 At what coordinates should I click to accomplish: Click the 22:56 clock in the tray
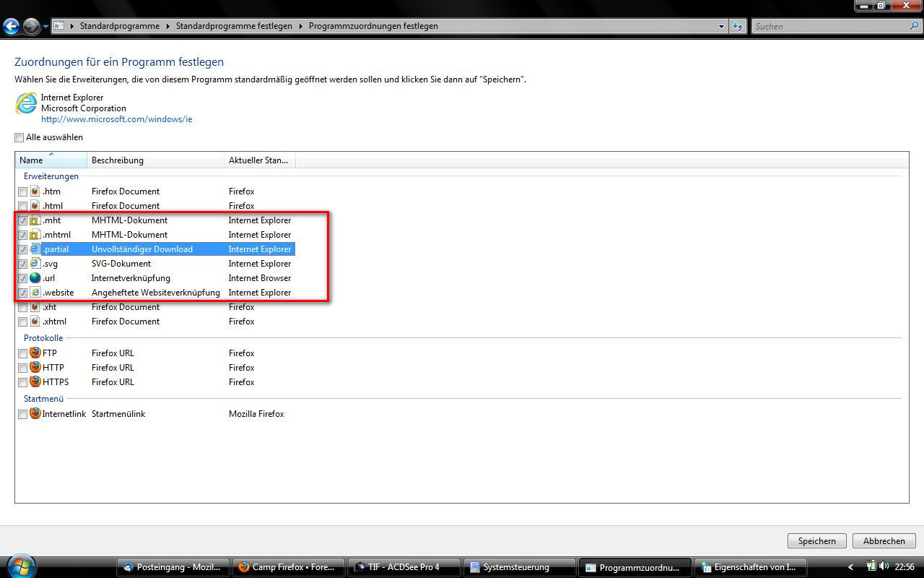pos(905,567)
